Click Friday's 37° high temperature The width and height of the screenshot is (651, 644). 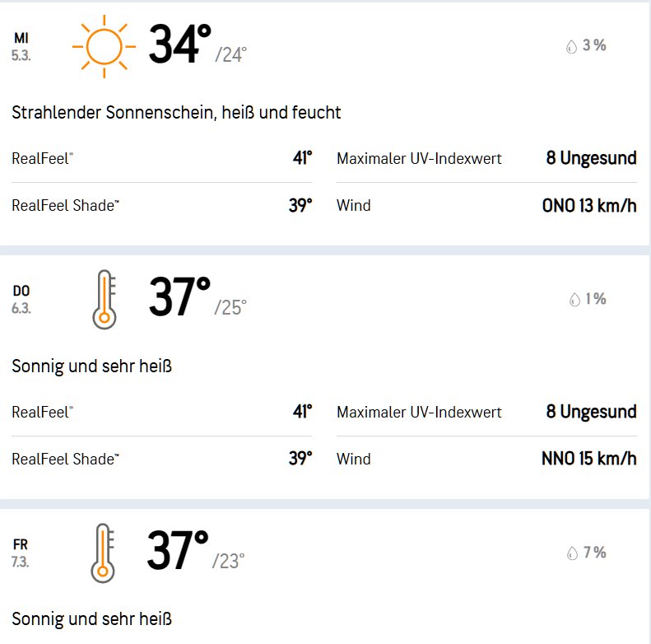178,552
